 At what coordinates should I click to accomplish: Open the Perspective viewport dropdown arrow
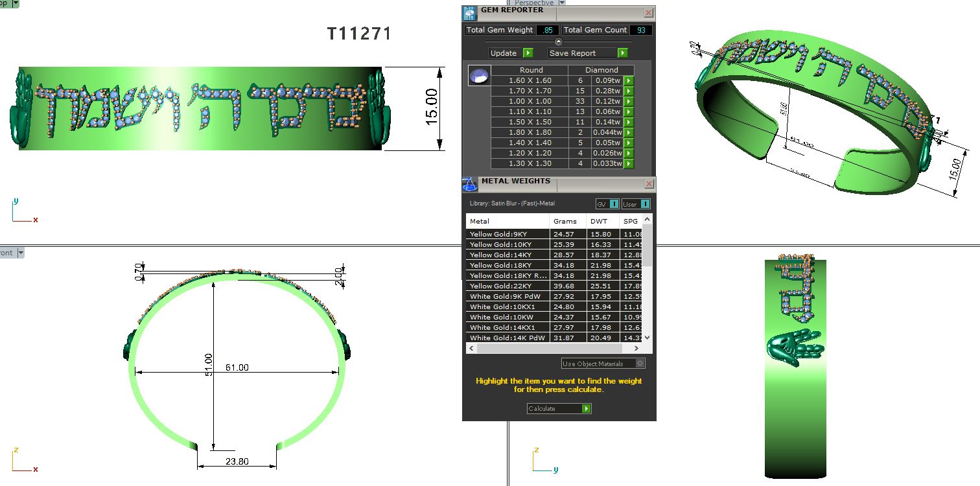point(561,3)
